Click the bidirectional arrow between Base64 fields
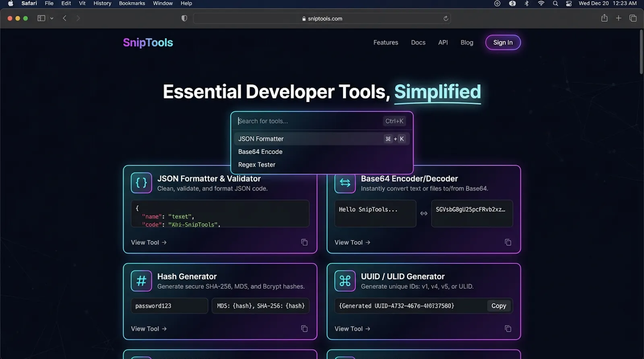Viewport: 644px width, 359px height. pos(424,213)
